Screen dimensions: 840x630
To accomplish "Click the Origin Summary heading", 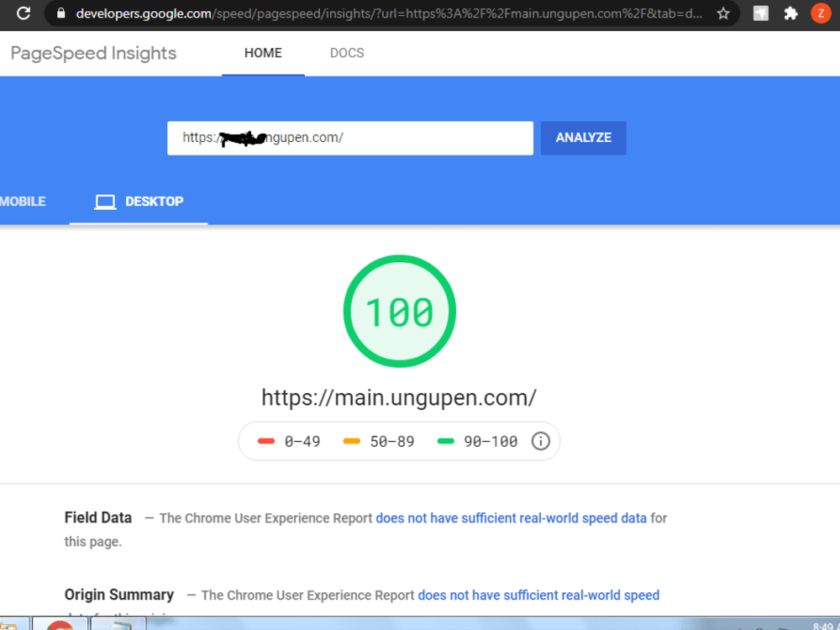I will tap(119, 595).
